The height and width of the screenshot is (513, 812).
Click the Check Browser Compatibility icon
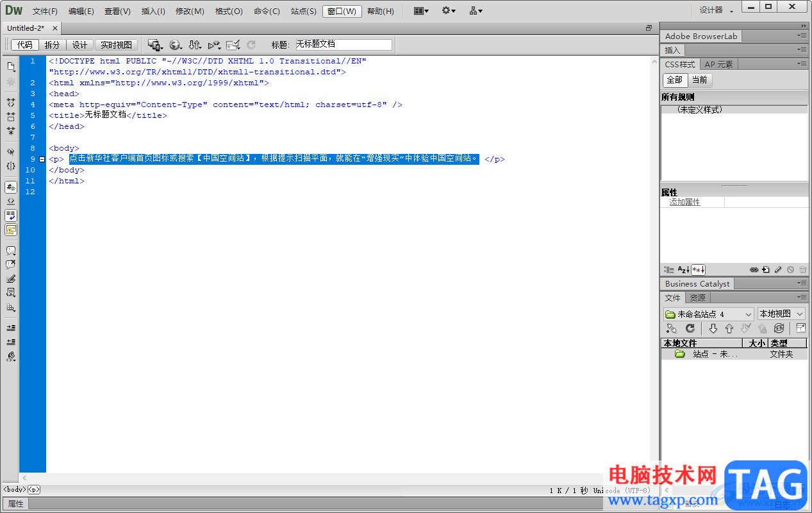click(233, 45)
